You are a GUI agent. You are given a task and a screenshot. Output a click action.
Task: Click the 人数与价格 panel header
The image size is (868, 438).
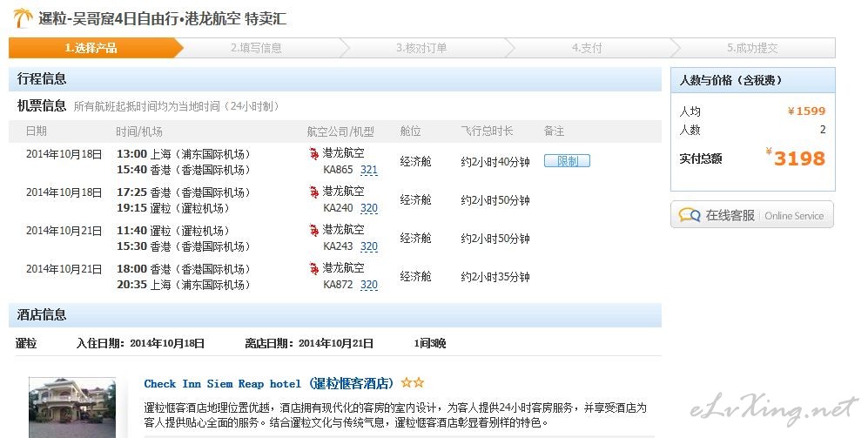tap(752, 80)
